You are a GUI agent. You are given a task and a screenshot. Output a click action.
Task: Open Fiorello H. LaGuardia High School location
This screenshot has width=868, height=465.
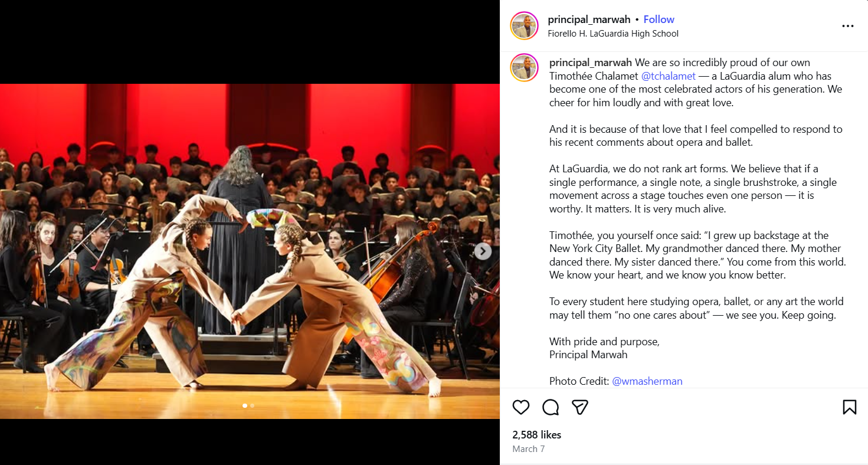tap(613, 34)
